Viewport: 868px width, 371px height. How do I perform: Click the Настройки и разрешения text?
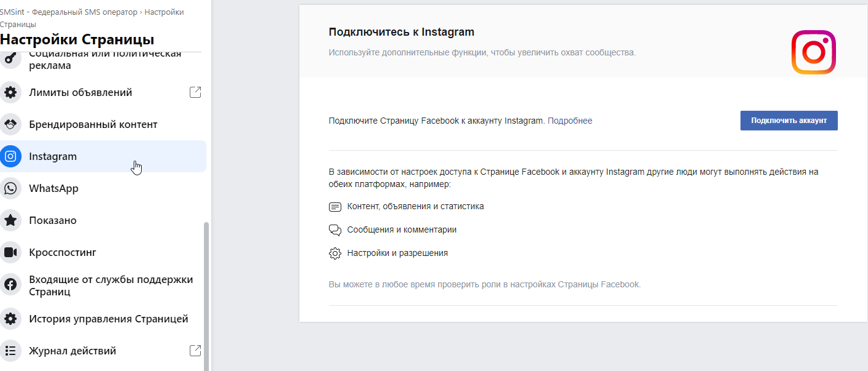point(397,253)
